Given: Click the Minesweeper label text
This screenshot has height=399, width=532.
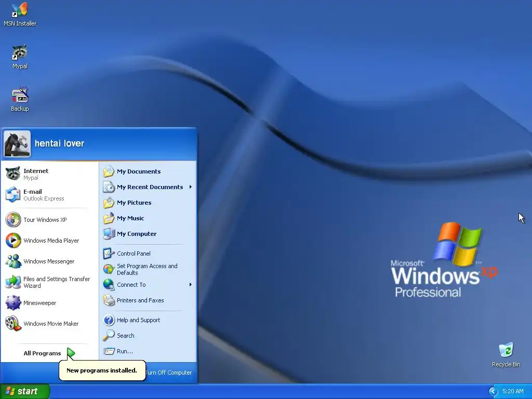Looking at the screenshot, I should click(39, 303).
